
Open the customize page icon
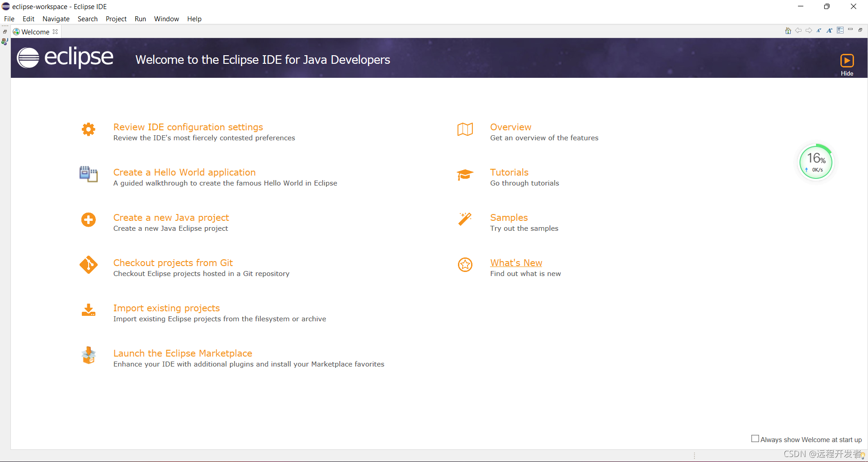point(840,30)
